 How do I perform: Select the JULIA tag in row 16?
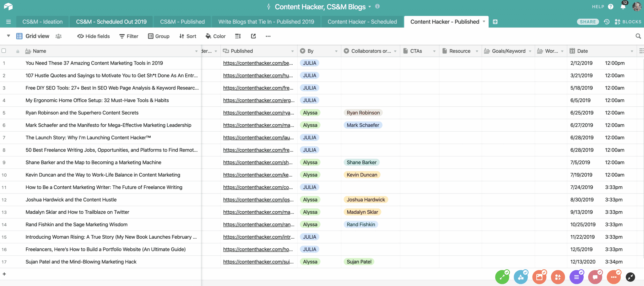pos(309,249)
